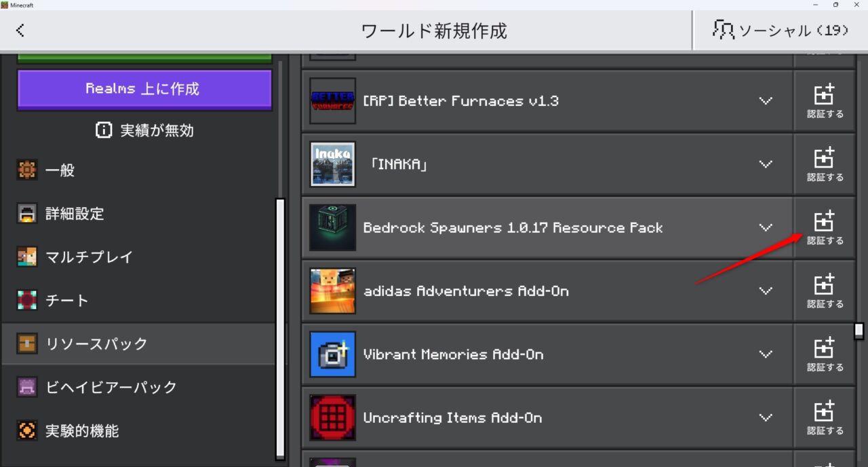Screen dimensions: 868x467
Task: Activate Bedrock Spawners 1.0.17 Resource Pack
Action: coord(825,227)
